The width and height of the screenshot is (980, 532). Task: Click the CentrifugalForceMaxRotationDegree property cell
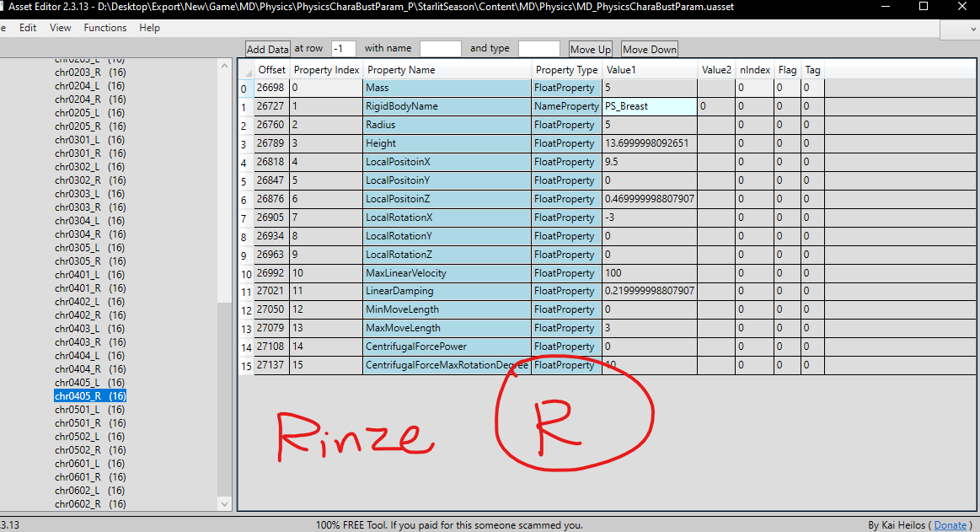(x=447, y=365)
